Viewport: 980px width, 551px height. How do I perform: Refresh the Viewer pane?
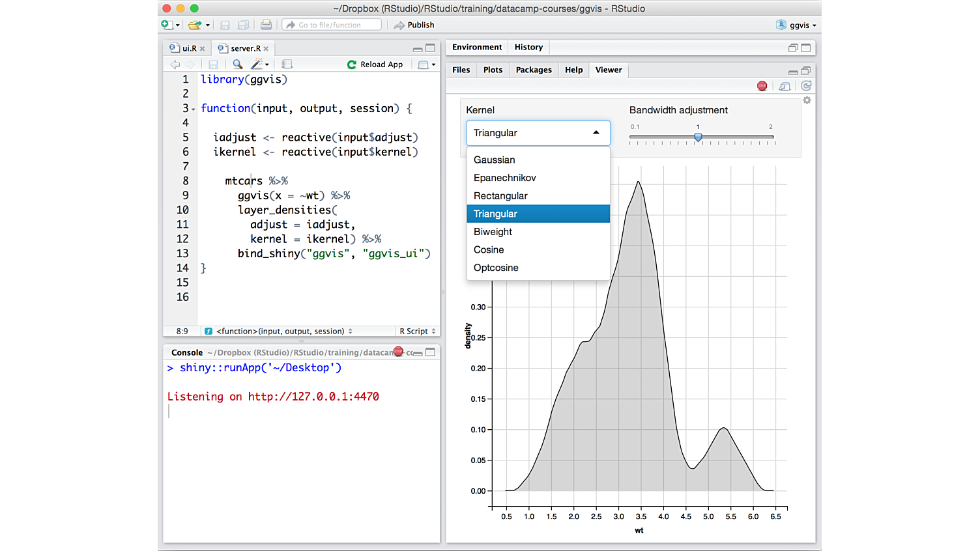(x=806, y=86)
